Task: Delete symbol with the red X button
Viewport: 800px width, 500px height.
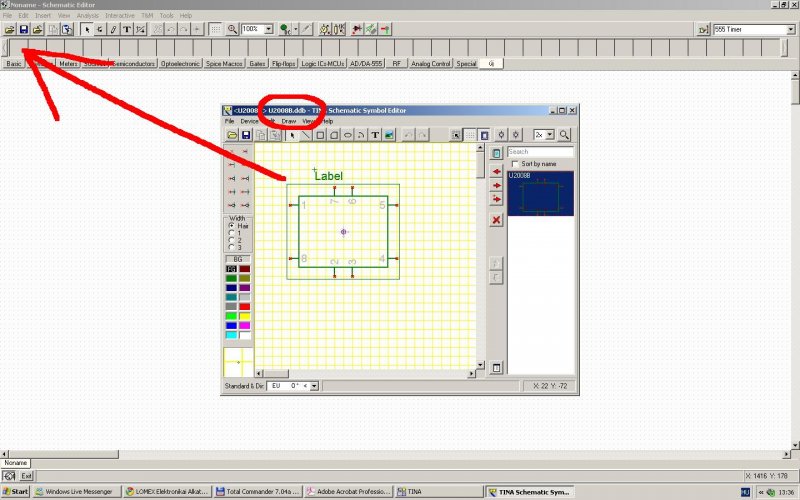Action: (496, 220)
